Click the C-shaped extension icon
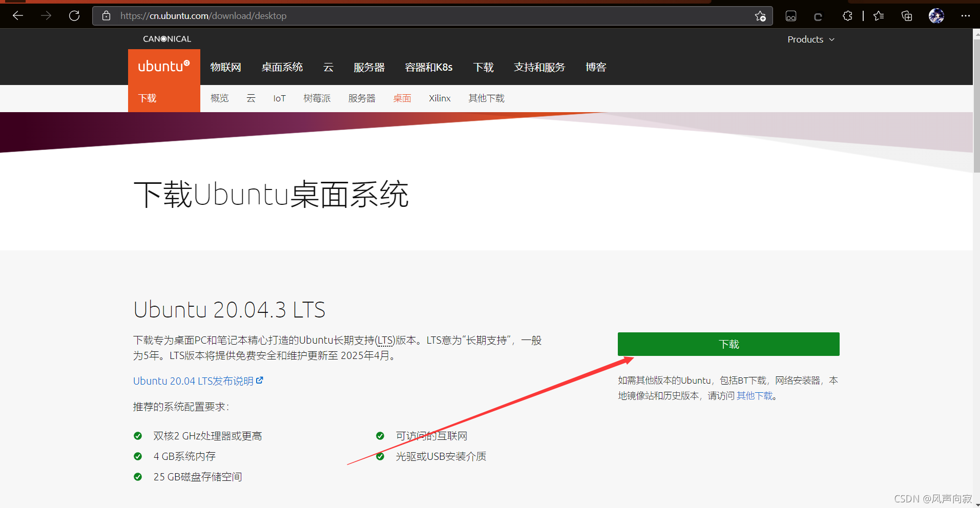The image size is (980, 508). pos(818,17)
